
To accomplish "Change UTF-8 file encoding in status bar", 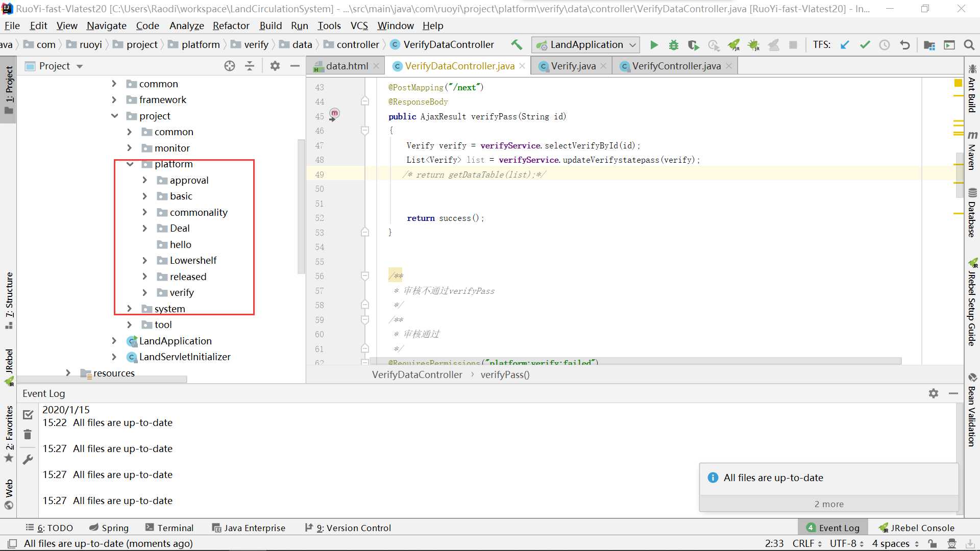I will tap(847, 543).
